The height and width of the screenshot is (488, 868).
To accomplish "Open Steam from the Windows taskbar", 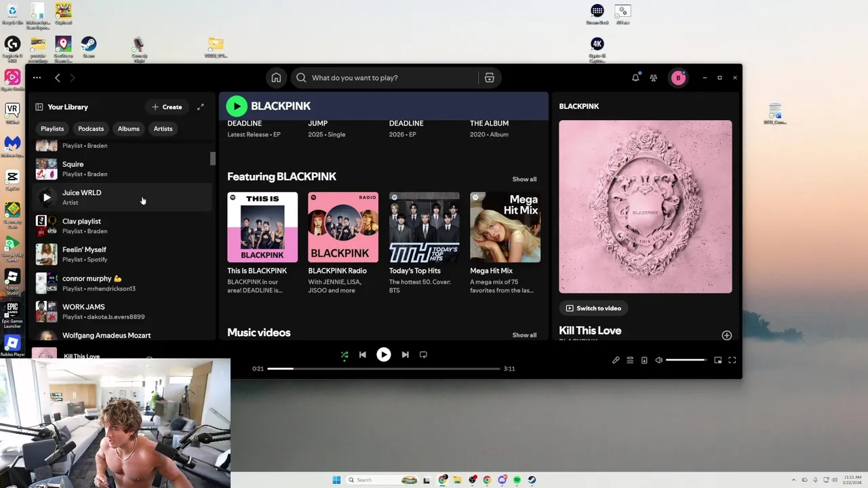I will coord(532,480).
